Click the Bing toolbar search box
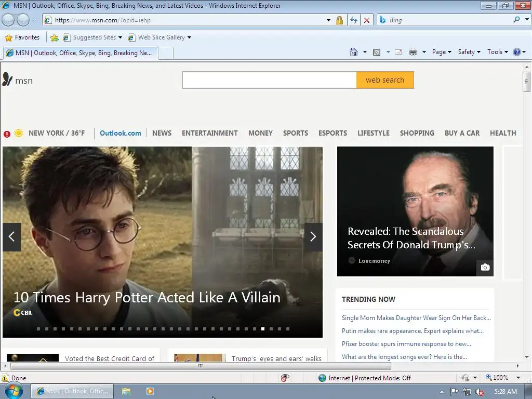 [448, 20]
